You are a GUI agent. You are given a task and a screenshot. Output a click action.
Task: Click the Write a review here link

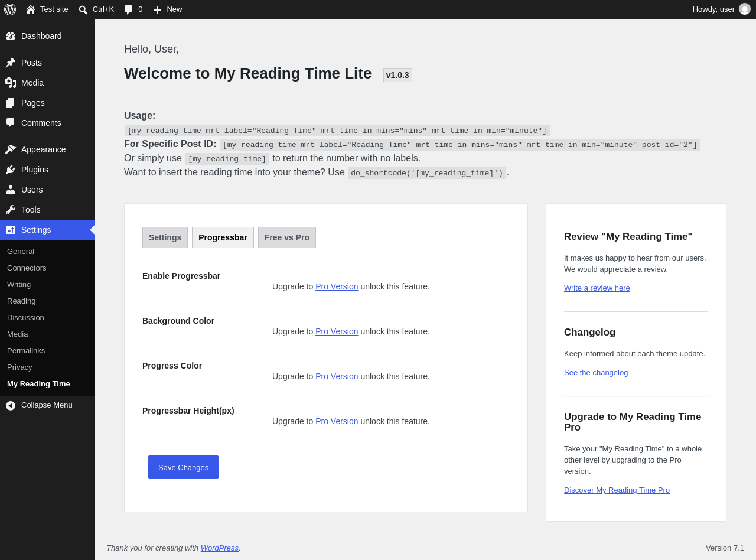(x=597, y=288)
